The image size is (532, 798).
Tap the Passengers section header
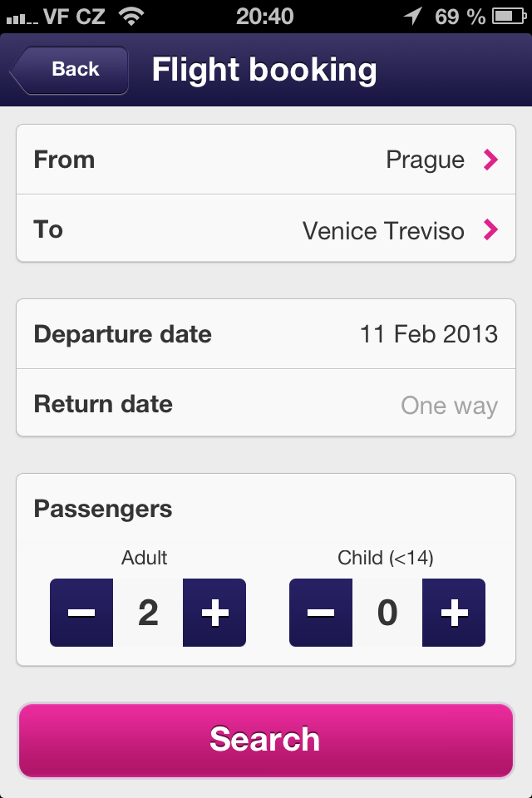pyautogui.click(x=101, y=510)
